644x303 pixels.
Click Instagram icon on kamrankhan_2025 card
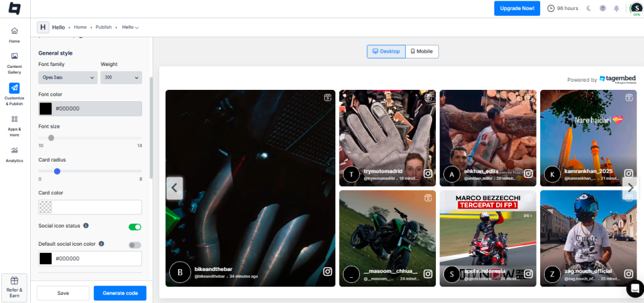pos(629,174)
